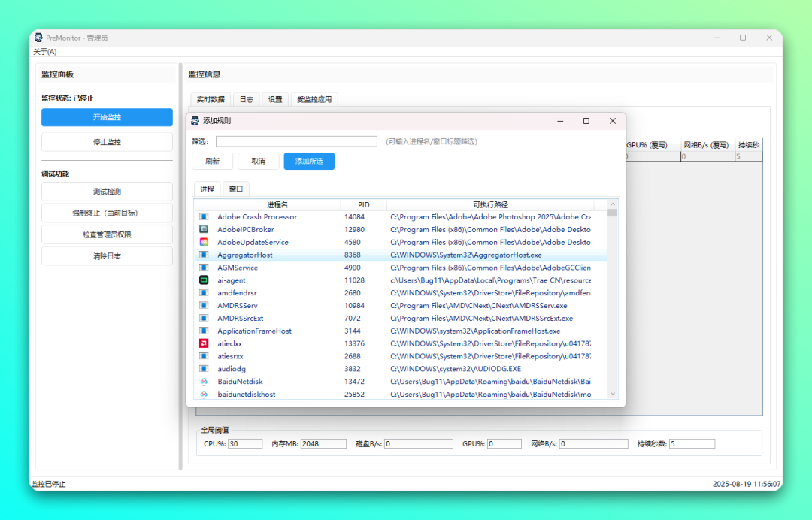Click the date-time in status bar
Image resolution: width=812 pixels, height=520 pixels.
coord(747,484)
